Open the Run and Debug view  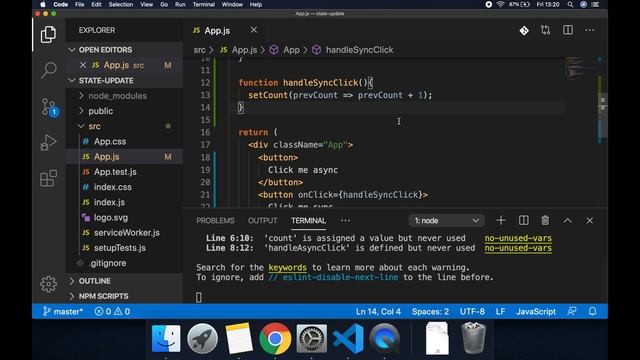tap(48, 142)
